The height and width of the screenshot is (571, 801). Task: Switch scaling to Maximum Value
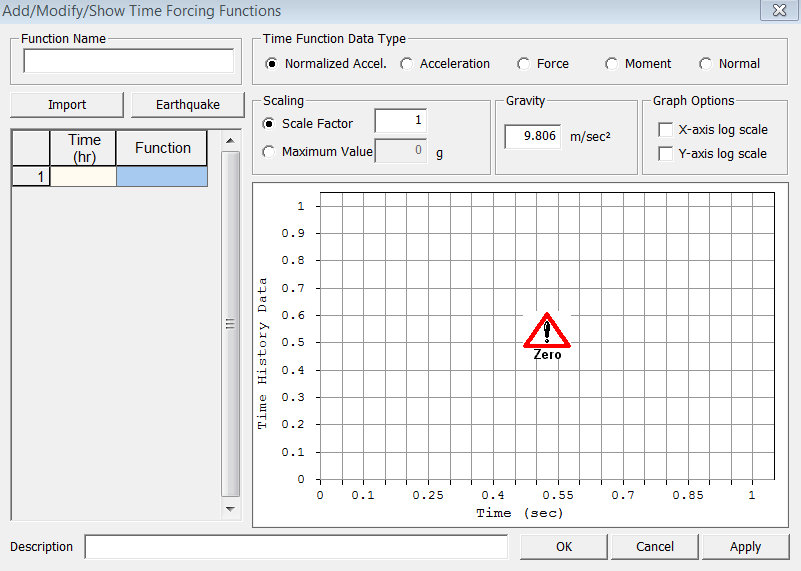pyautogui.click(x=269, y=152)
